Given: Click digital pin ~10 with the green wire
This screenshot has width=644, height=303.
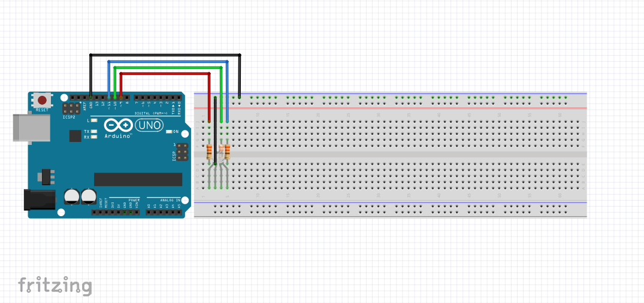Looking at the screenshot, I should pos(115,98).
